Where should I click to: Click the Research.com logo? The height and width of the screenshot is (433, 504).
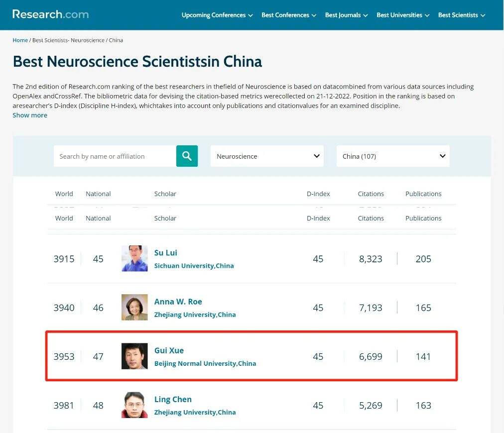coord(50,14)
